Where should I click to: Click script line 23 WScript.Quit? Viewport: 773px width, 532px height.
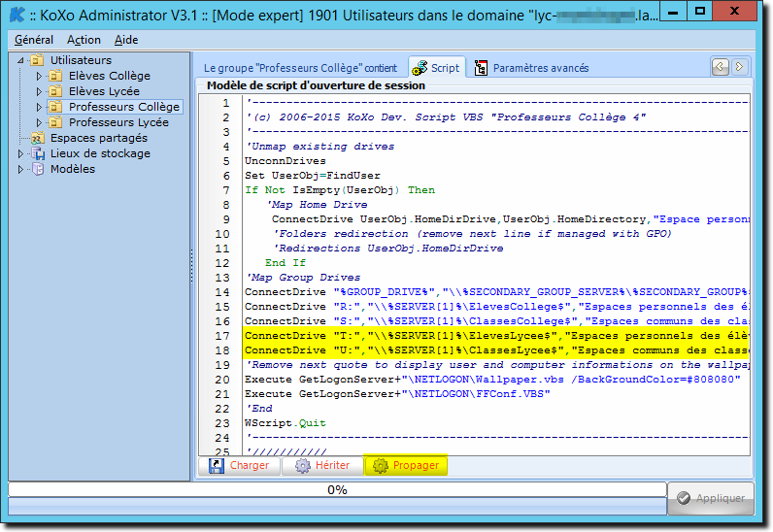[x=285, y=423]
